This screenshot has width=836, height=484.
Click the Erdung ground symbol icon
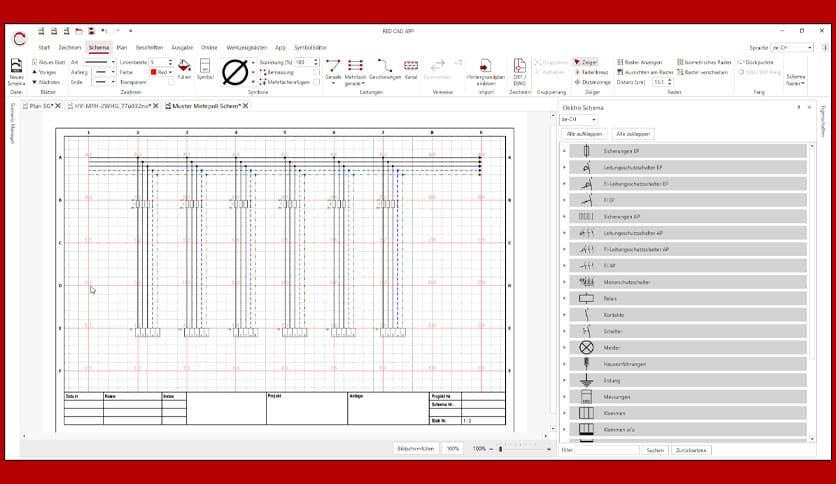click(x=586, y=381)
